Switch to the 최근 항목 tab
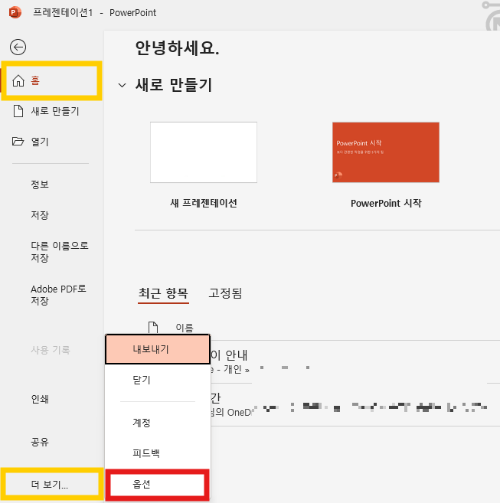Viewport: 500px width, 503px height. click(163, 293)
